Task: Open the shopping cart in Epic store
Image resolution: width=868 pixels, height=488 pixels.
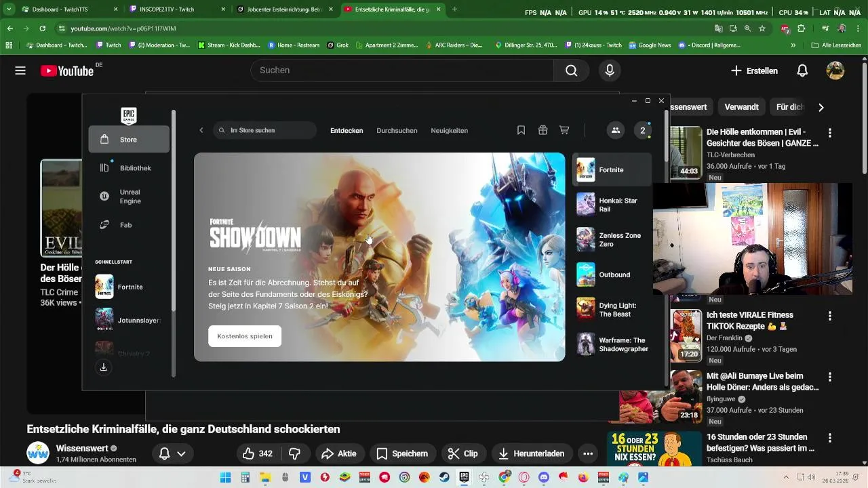Action: (564, 130)
